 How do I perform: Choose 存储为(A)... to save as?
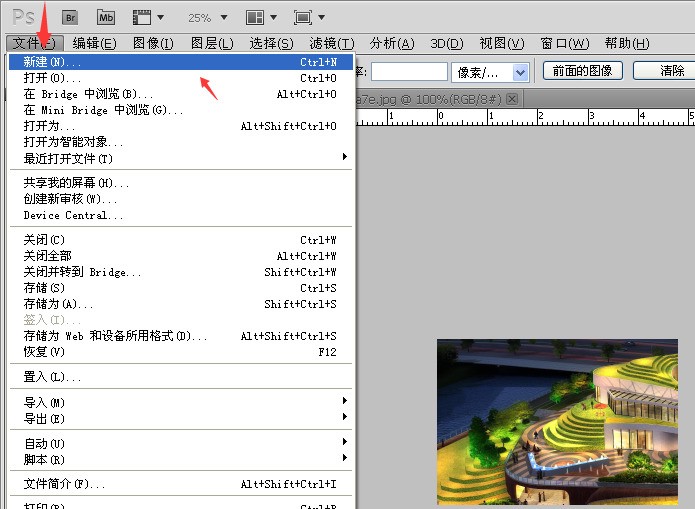181,304
